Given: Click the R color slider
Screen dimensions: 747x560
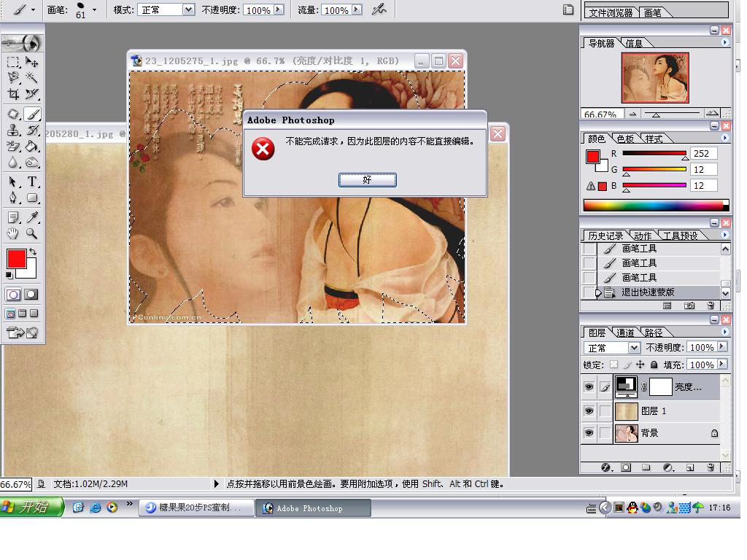Looking at the screenshot, I should [654, 153].
